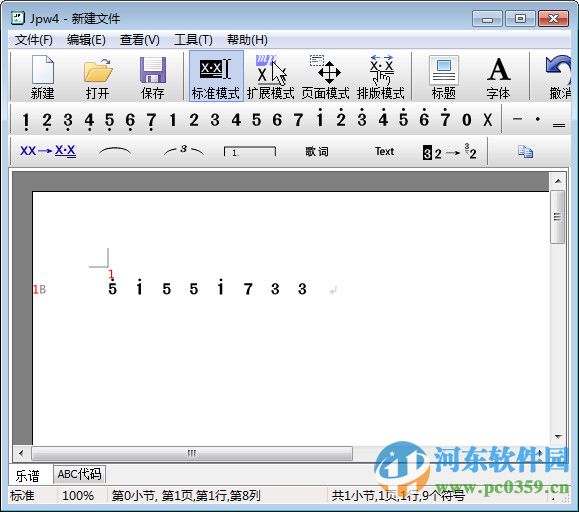Open the 文件(F) menu
Viewport: 579px width, 512px height.
pyautogui.click(x=34, y=40)
